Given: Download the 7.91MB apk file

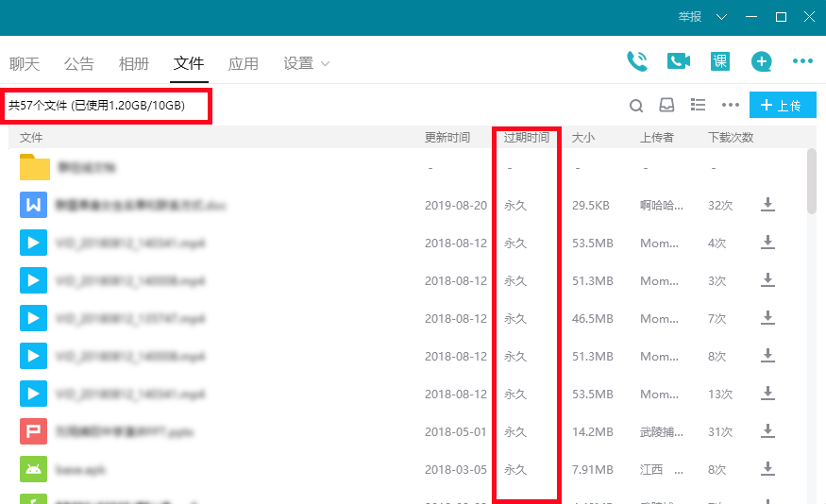Looking at the screenshot, I should click(x=767, y=469).
